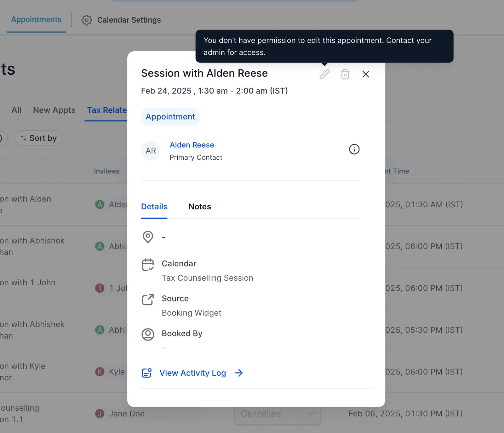
Task: Open Alden Reese contact link
Action: tap(192, 145)
